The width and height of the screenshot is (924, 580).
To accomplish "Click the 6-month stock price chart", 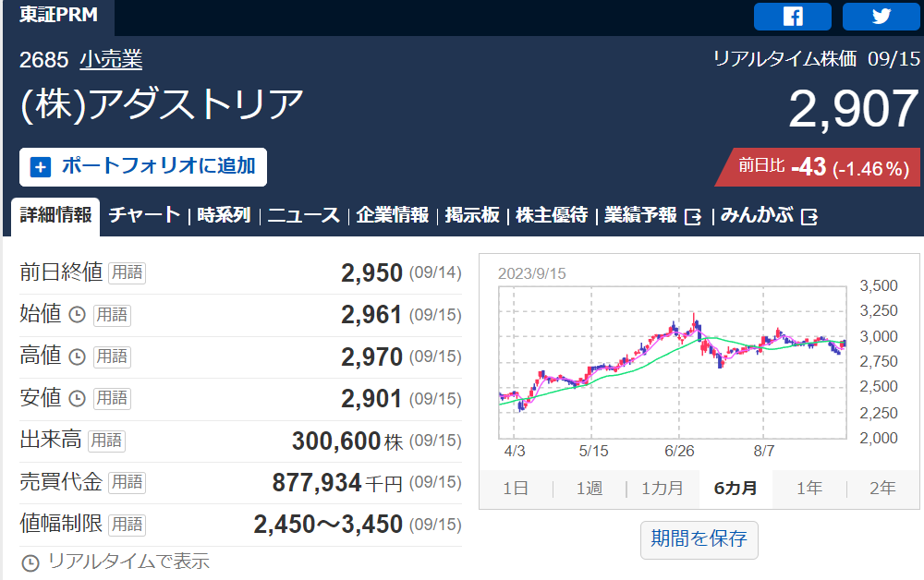I will point(673,362).
